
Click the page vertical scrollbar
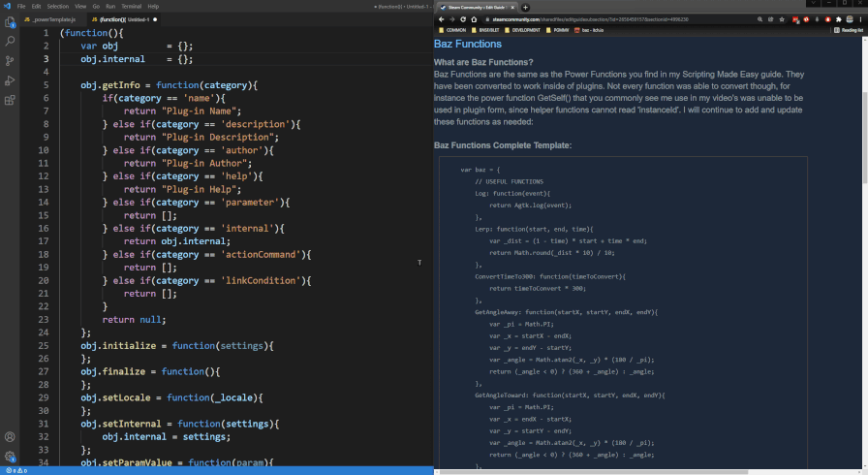pyautogui.click(x=865, y=139)
